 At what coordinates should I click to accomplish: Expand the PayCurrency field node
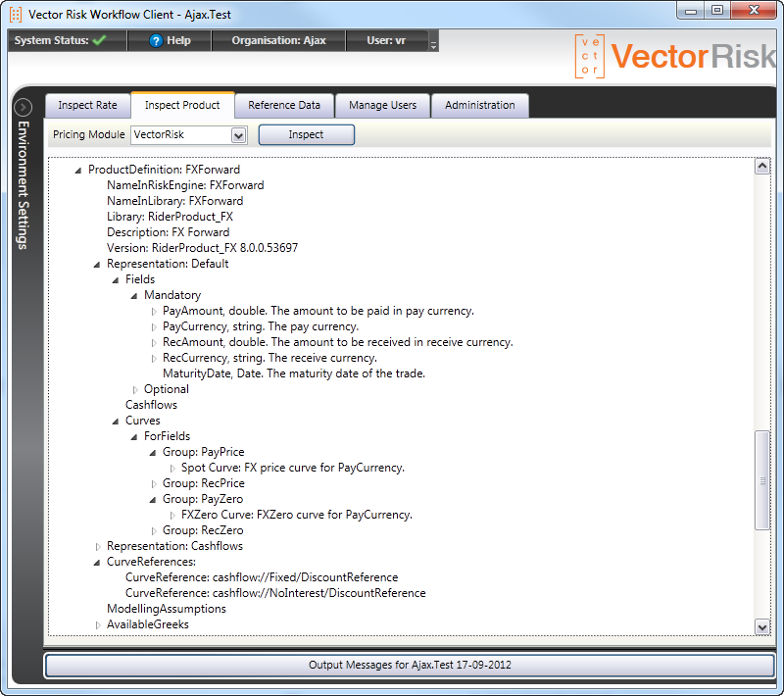[154, 327]
